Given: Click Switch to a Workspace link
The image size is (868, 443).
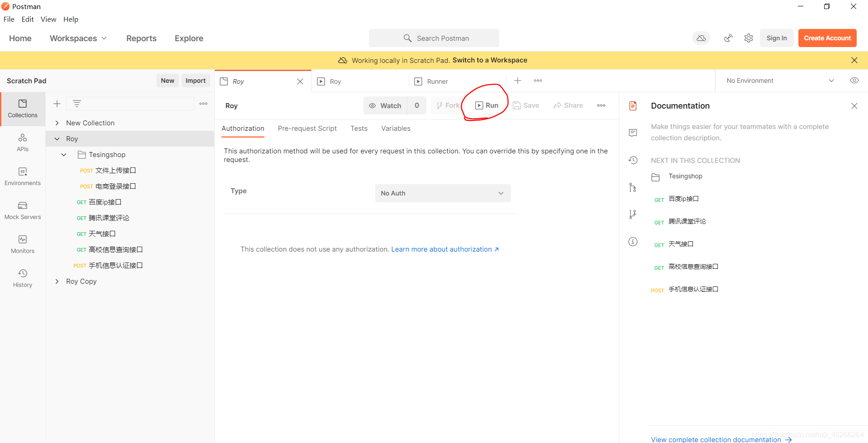Looking at the screenshot, I should click(490, 60).
